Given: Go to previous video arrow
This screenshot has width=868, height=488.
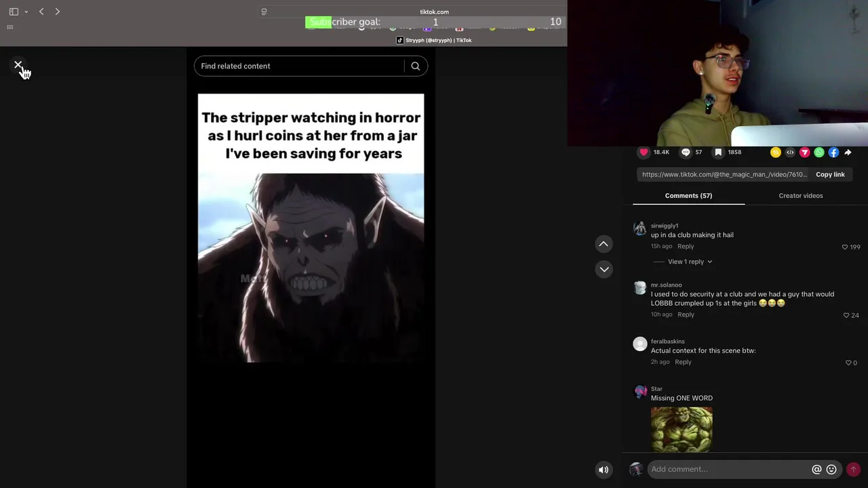Looking at the screenshot, I should [x=604, y=244].
